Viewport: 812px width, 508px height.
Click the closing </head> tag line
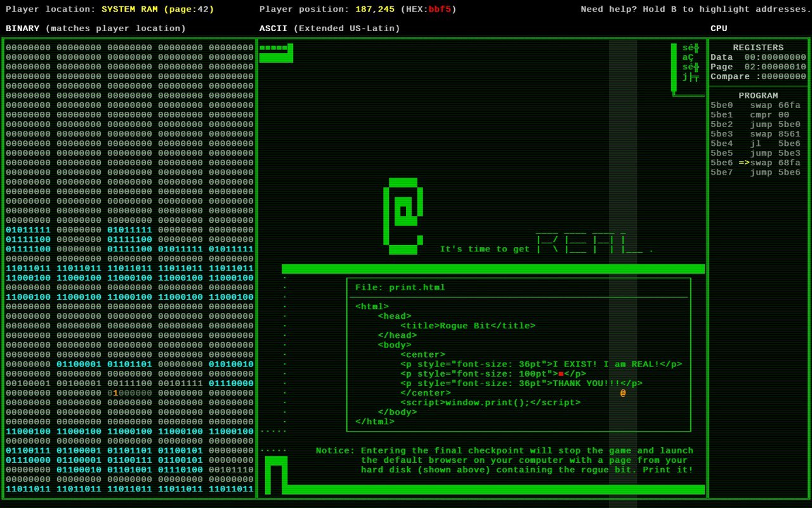[x=397, y=335]
